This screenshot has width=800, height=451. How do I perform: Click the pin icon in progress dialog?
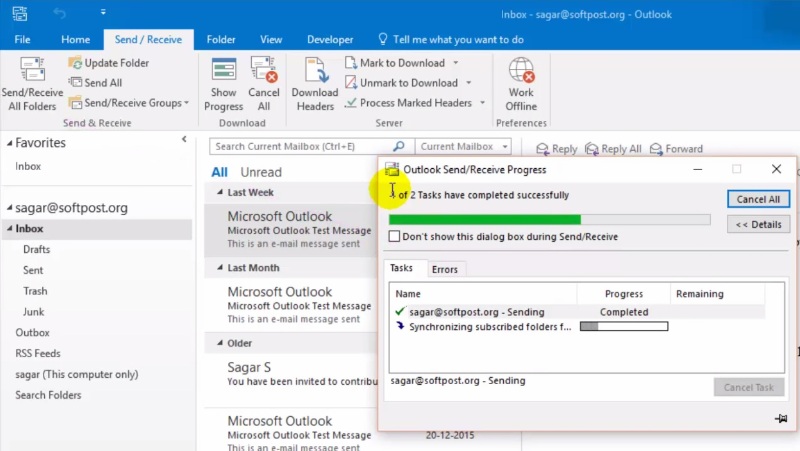click(781, 419)
